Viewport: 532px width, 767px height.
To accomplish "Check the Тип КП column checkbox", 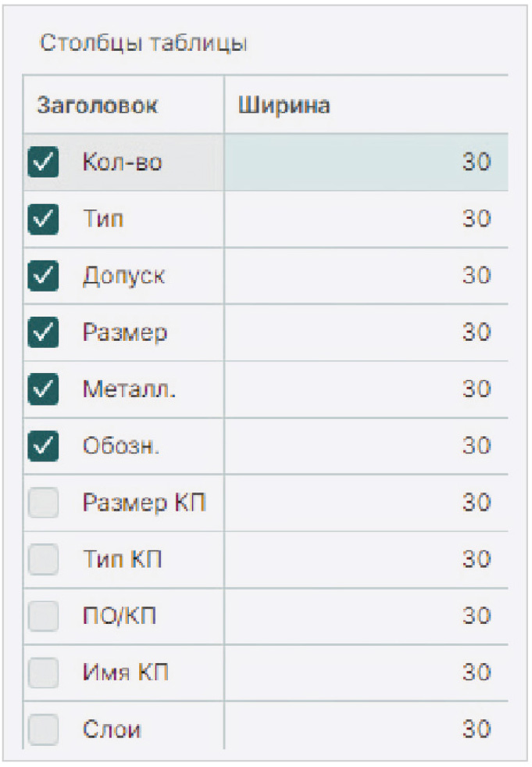I will pos(43,560).
